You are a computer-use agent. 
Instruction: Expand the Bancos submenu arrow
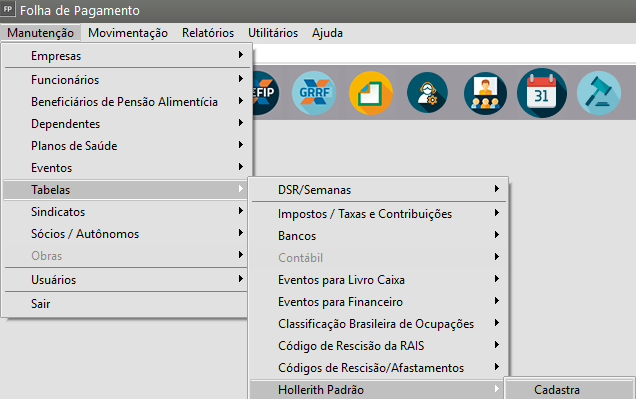497,234
